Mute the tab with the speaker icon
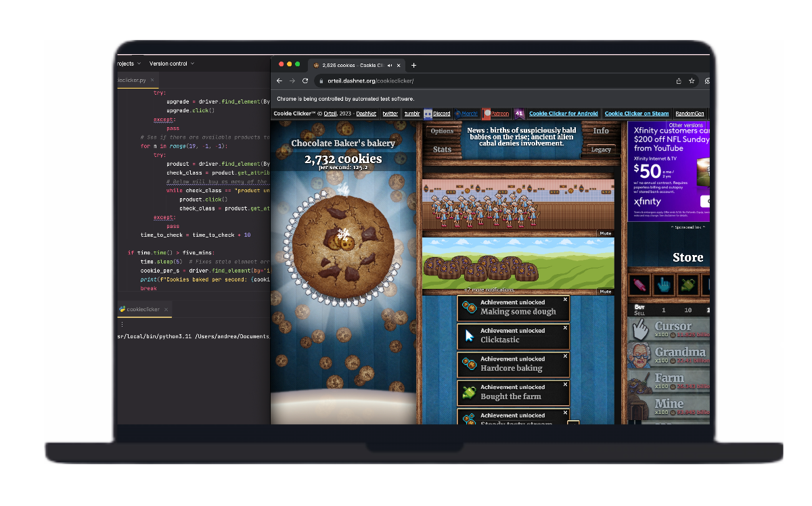The width and height of the screenshot is (812, 506). [x=390, y=66]
